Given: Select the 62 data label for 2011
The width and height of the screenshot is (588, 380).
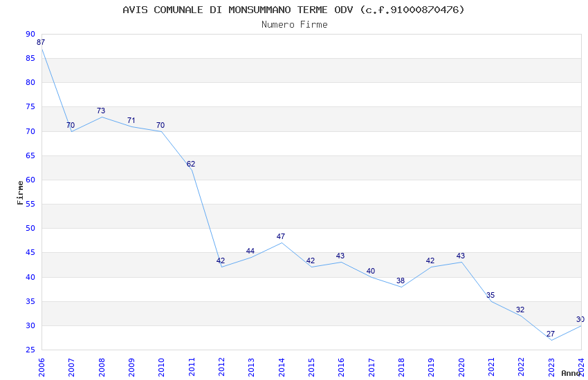Looking at the screenshot, I should [191, 164].
